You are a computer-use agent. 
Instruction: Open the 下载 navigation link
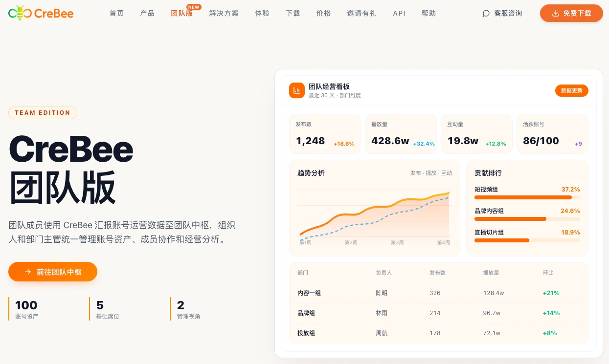293,14
